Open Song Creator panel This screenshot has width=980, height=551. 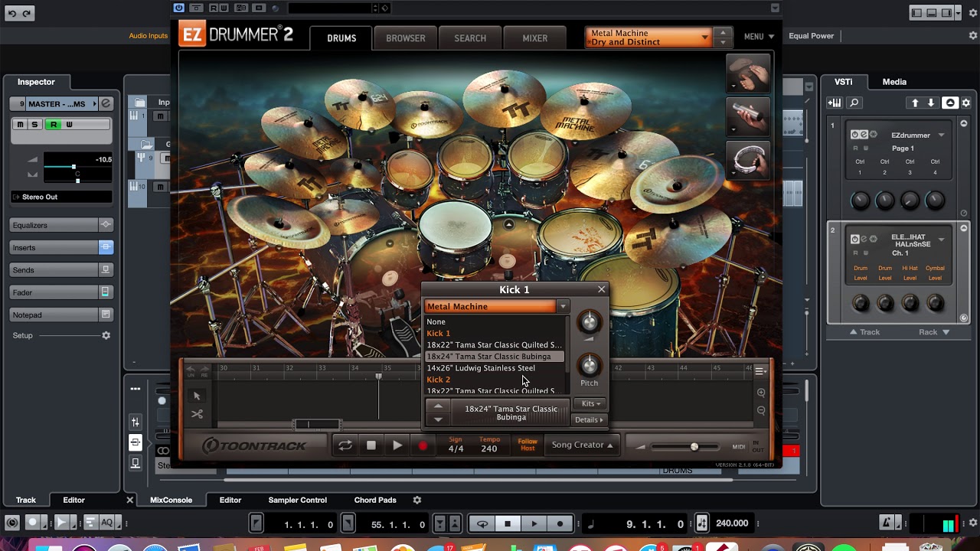point(583,445)
